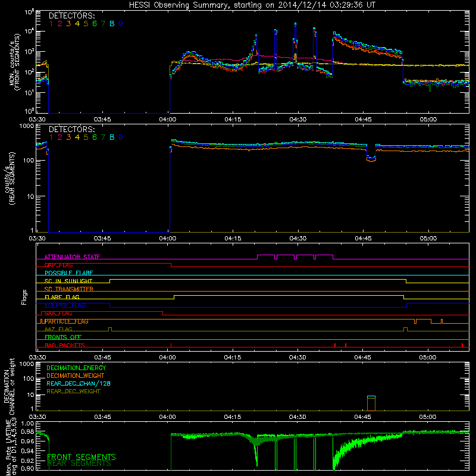Image resolution: width=476 pixels, height=476 pixels.
Task: Pick detector 6 in rear segments legend
Action: 95,137
